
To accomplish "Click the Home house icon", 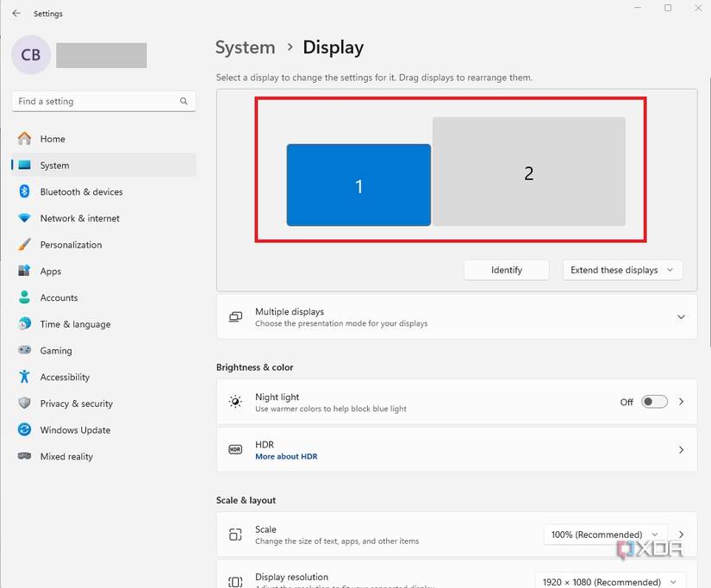I will coord(24,139).
